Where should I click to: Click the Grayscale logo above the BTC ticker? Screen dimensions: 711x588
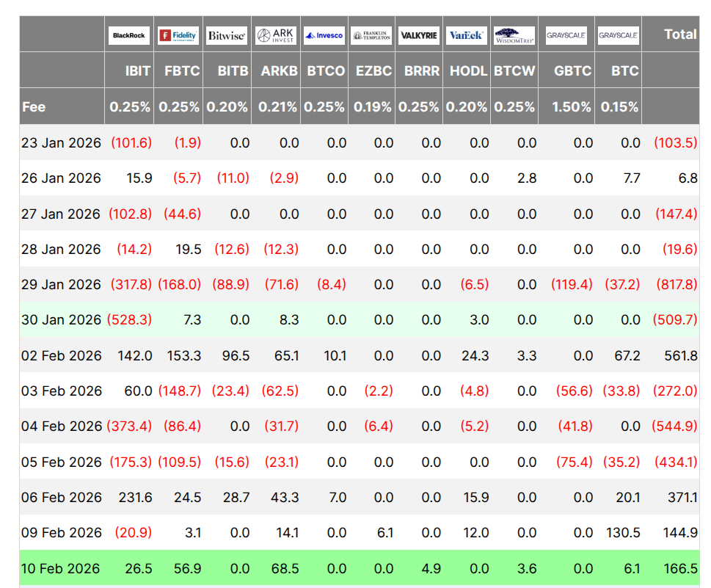click(618, 35)
